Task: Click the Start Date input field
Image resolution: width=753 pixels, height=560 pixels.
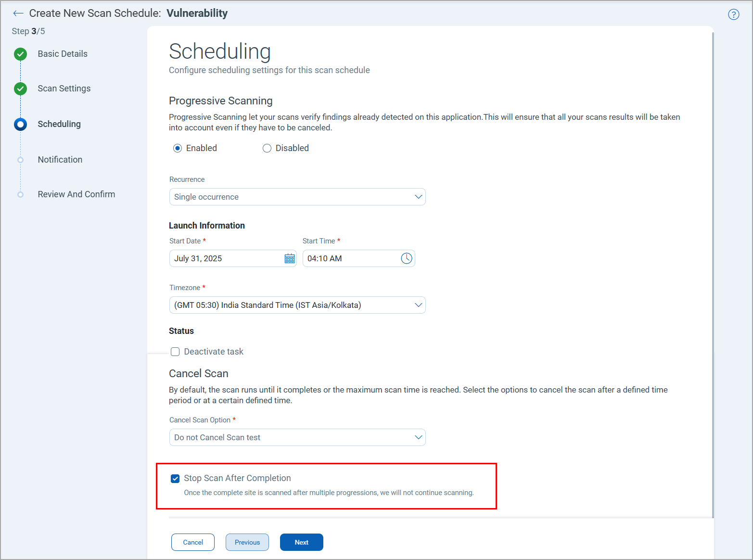Action: pyautogui.click(x=226, y=258)
